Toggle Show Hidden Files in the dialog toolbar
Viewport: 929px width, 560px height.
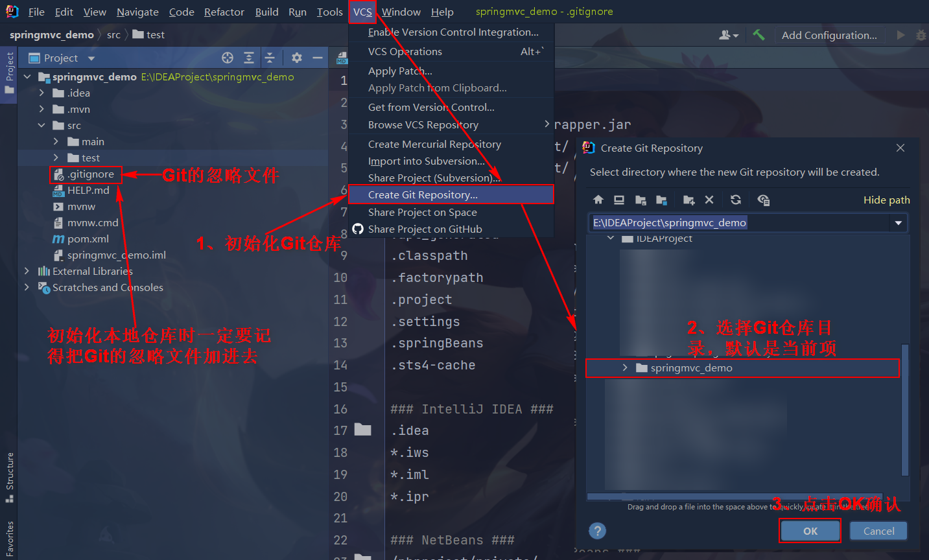coord(764,200)
